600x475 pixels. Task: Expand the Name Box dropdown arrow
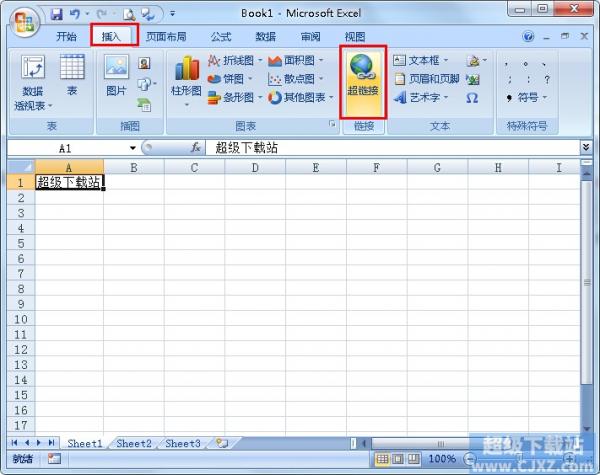[133, 148]
